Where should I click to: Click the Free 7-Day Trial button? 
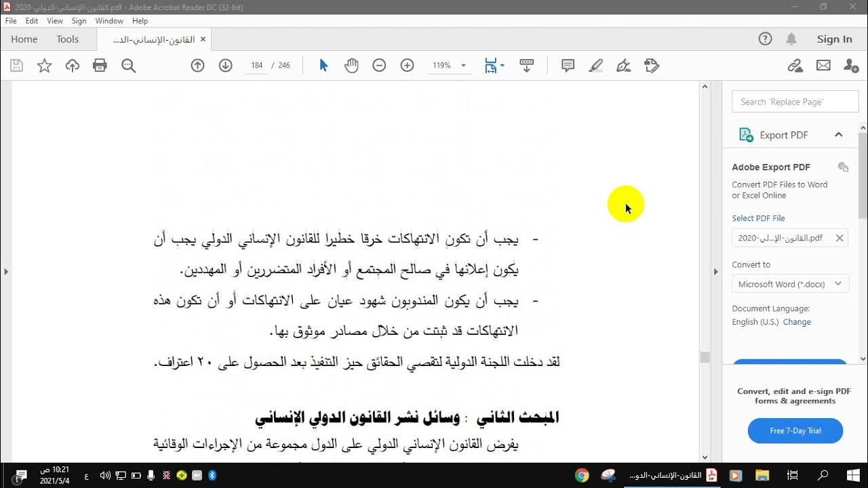[x=795, y=430]
